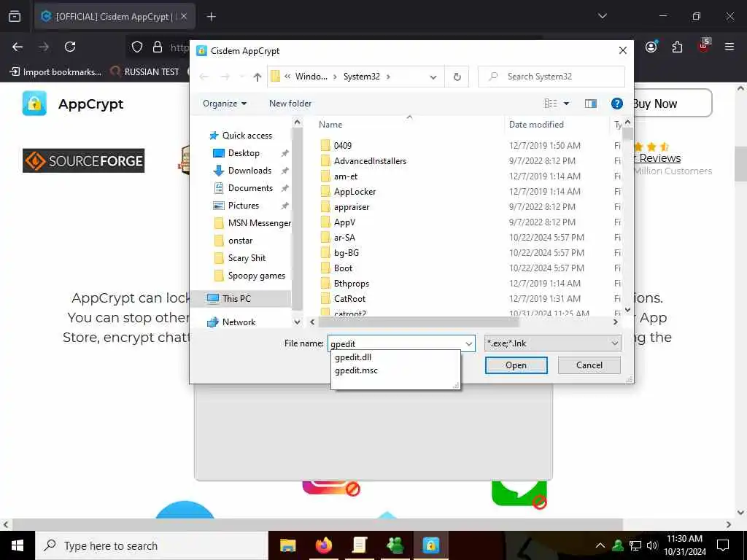Open Firefox account icon
The image size is (747, 560).
651,47
